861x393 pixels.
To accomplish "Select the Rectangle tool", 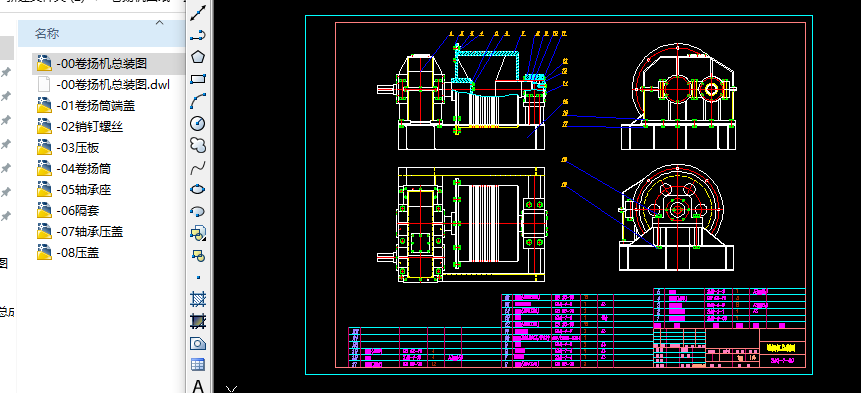I will point(198,78).
